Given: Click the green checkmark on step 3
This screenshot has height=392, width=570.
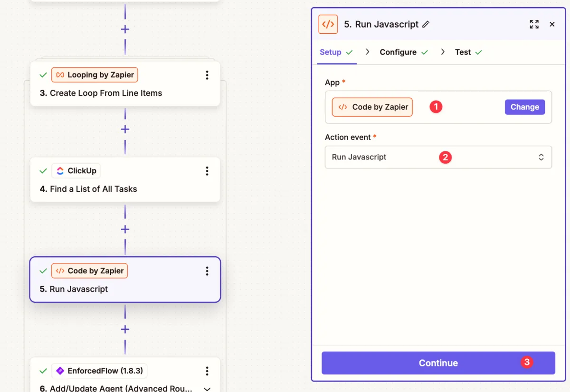Looking at the screenshot, I should pos(43,75).
